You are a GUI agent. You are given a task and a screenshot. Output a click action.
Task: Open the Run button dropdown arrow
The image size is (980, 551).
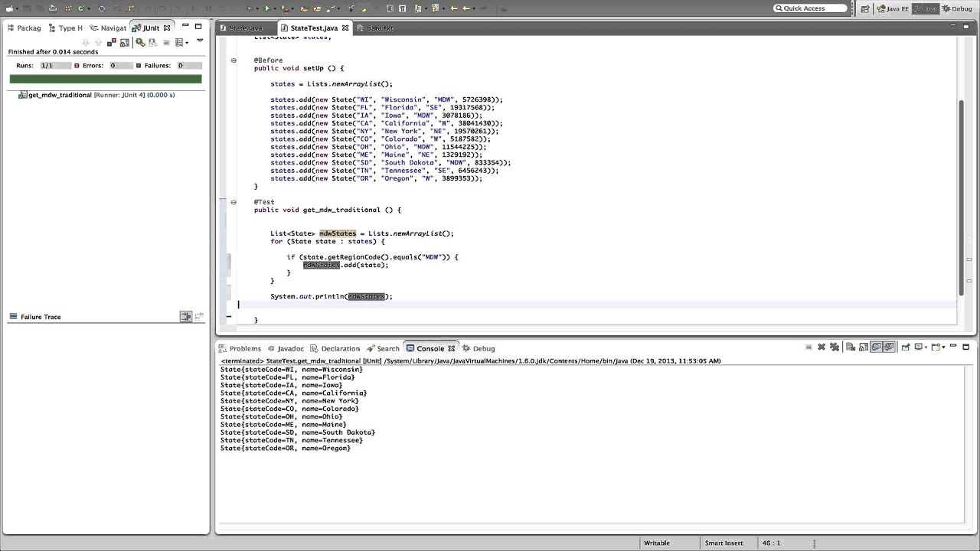(x=275, y=9)
